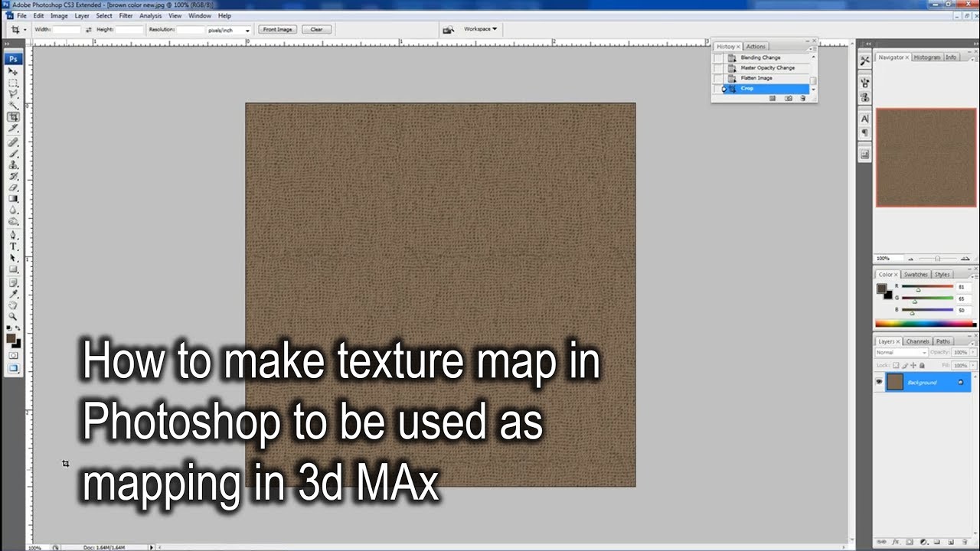Switch to the Histogram tab
This screenshot has width=980, height=551.
[926, 57]
